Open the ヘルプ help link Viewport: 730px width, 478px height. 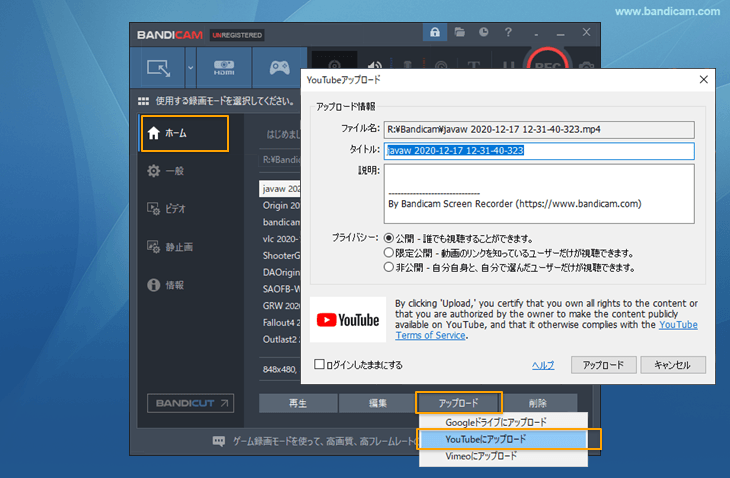point(543,365)
